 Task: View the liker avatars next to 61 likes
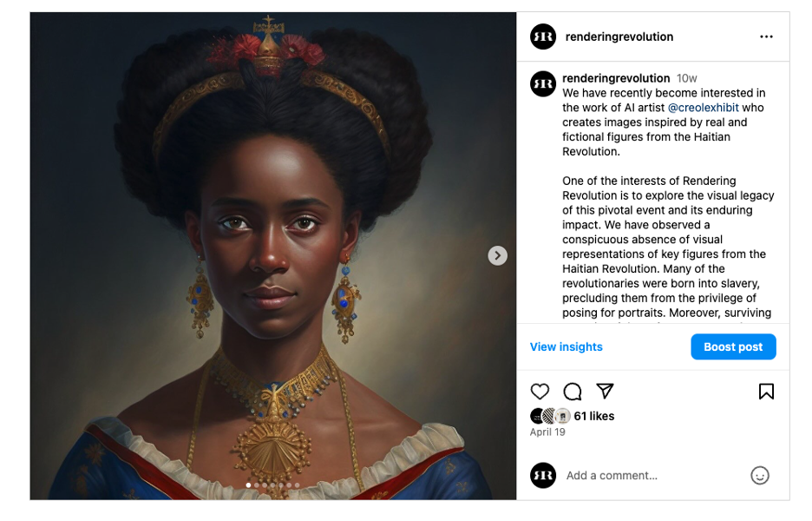pyautogui.click(x=550, y=416)
